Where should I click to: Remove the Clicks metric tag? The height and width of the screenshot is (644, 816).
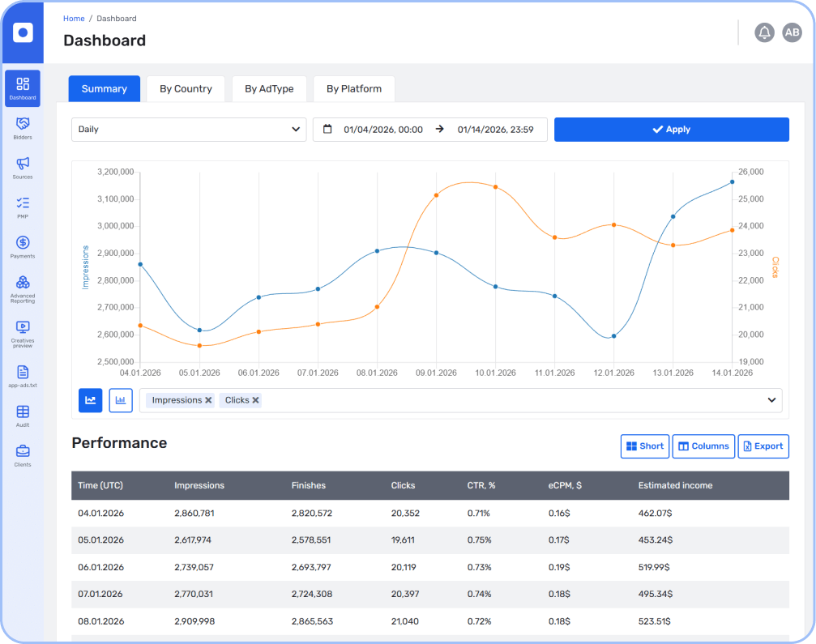point(255,399)
